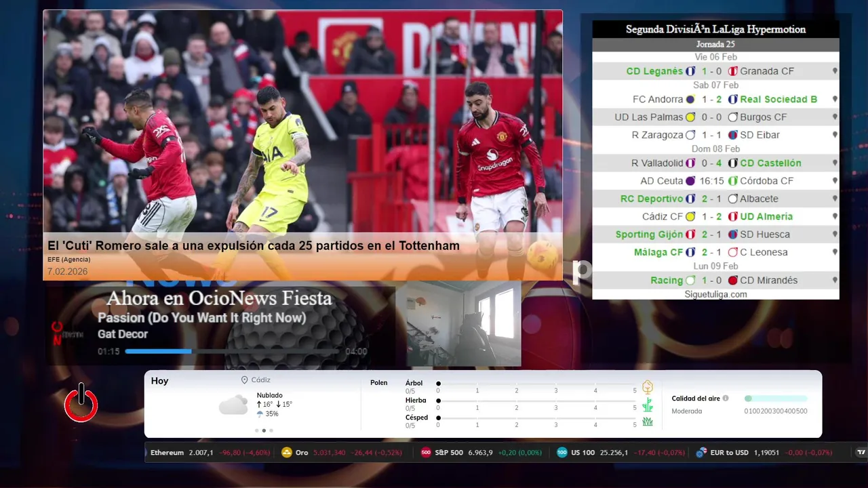Click the rain umbrella icon beside 35%
The height and width of the screenshot is (488, 868).
coord(260,413)
